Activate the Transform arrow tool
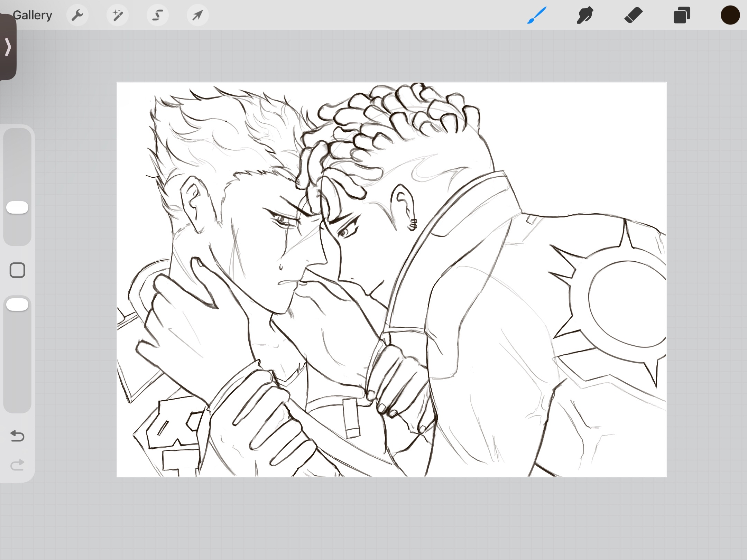Screen dimensions: 747x560 pos(197,15)
